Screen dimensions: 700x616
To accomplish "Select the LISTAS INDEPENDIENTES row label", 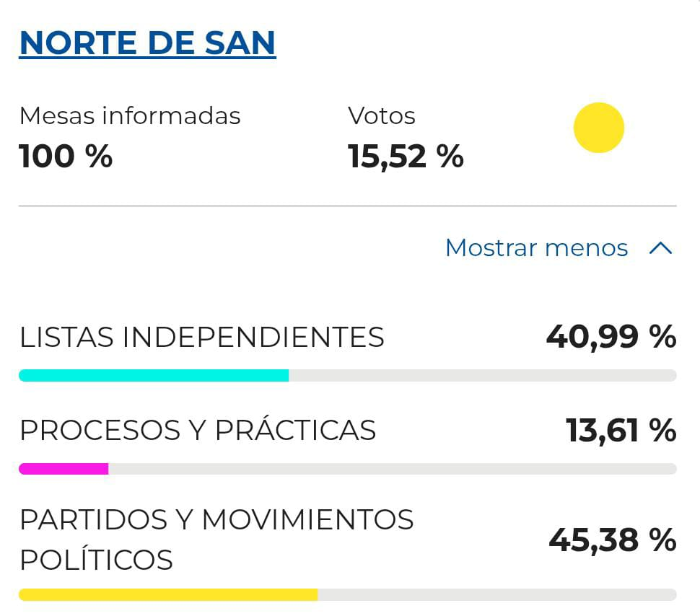I will (x=202, y=337).
